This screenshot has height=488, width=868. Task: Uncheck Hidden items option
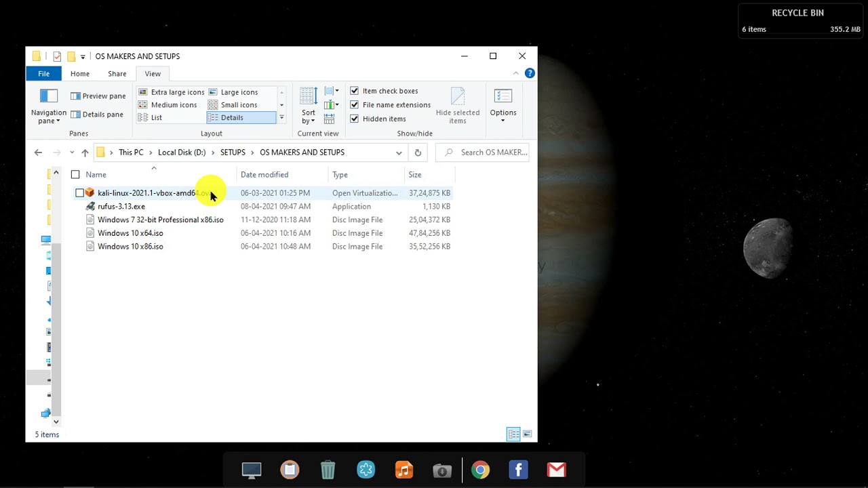click(x=378, y=119)
